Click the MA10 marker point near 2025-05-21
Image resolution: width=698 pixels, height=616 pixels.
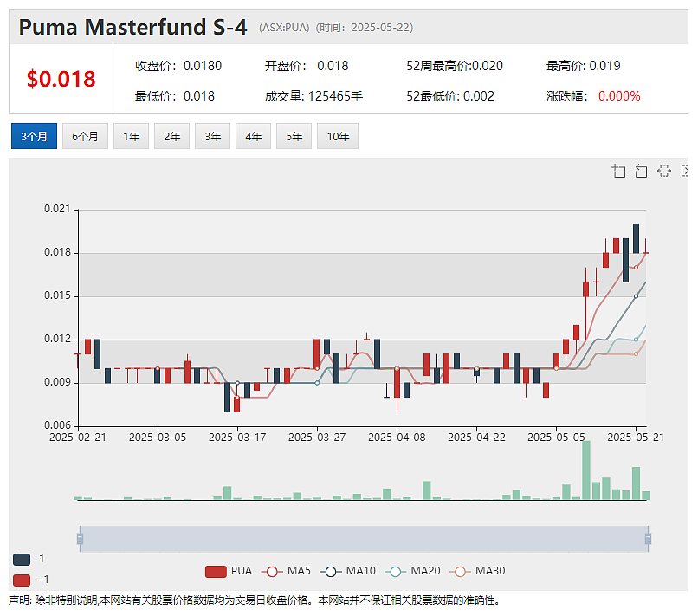tap(637, 296)
